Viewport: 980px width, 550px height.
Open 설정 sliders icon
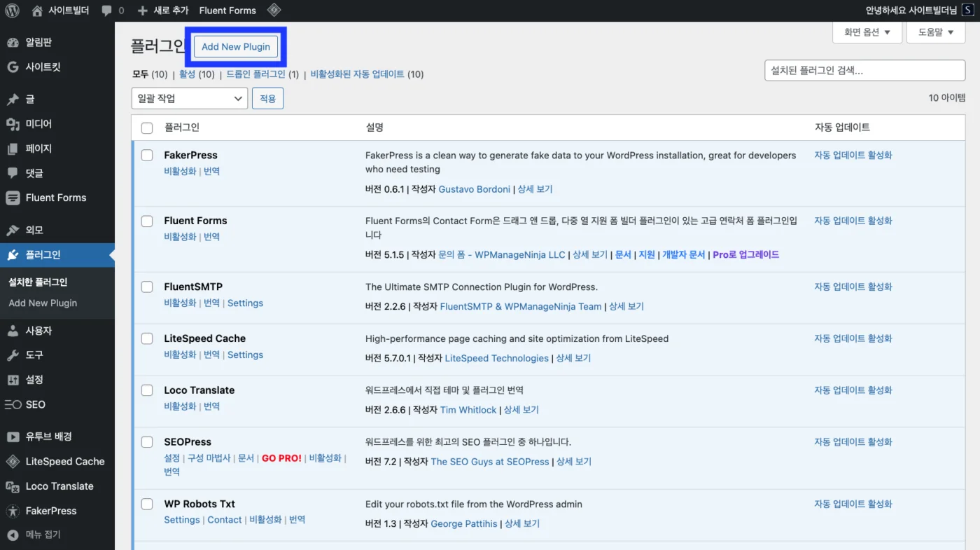13,380
